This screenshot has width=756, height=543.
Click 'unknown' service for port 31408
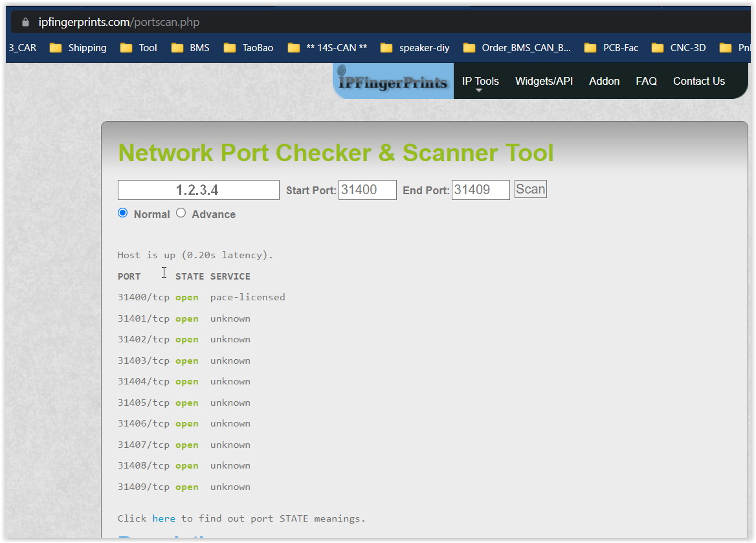click(230, 466)
